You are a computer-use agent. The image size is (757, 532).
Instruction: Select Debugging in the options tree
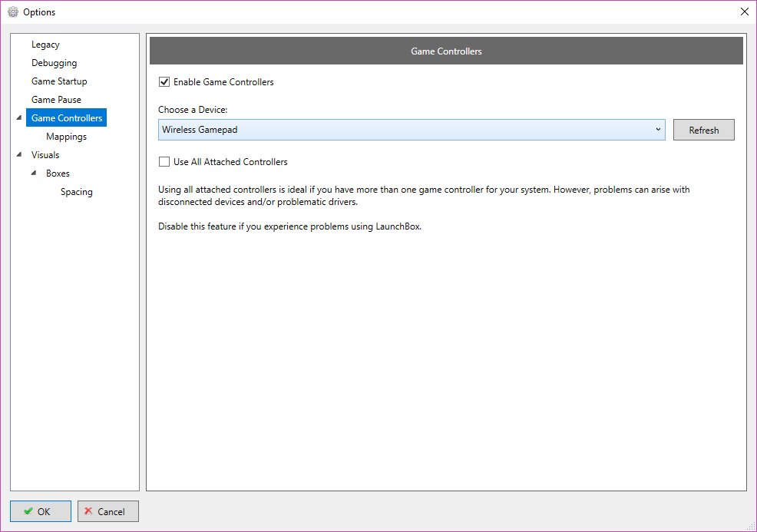(54, 63)
